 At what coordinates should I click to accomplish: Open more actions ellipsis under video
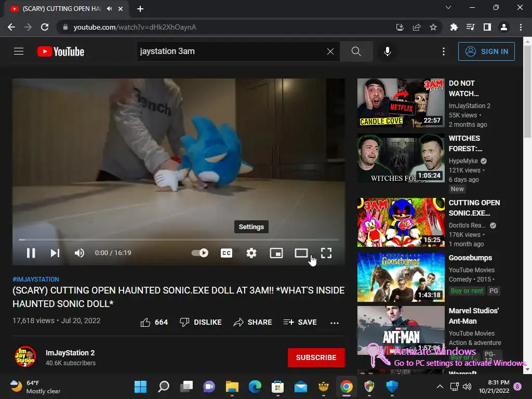click(335, 323)
